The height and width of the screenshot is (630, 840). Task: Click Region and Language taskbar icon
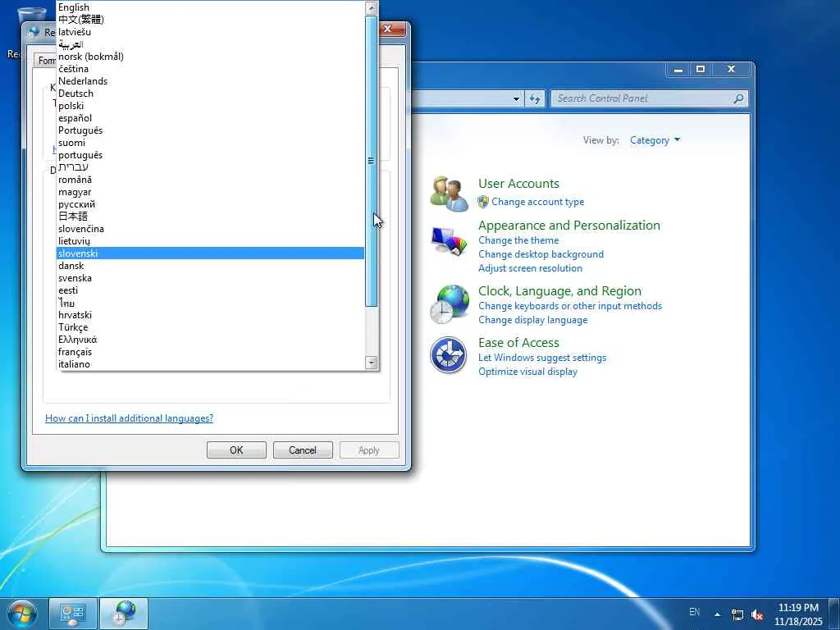click(x=125, y=614)
